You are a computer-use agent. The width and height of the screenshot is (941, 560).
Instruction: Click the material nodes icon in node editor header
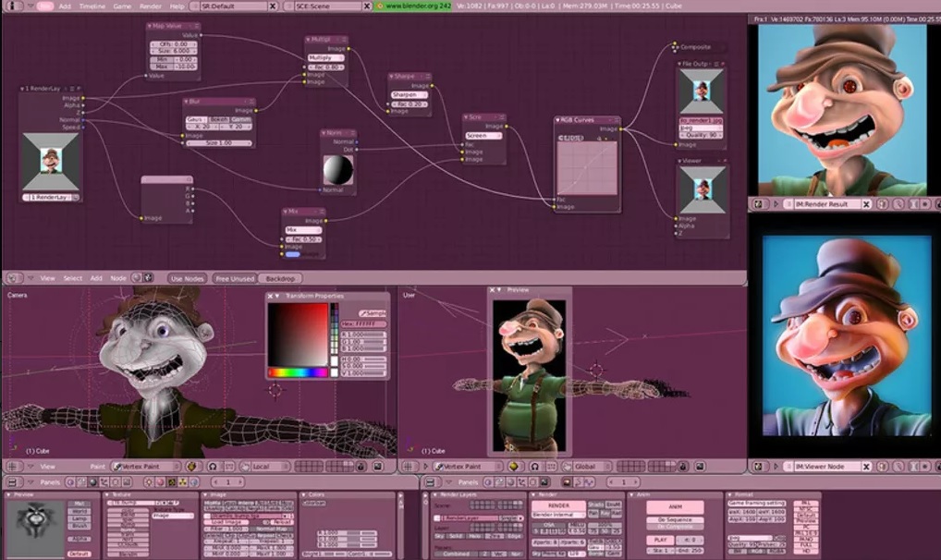coord(136,277)
